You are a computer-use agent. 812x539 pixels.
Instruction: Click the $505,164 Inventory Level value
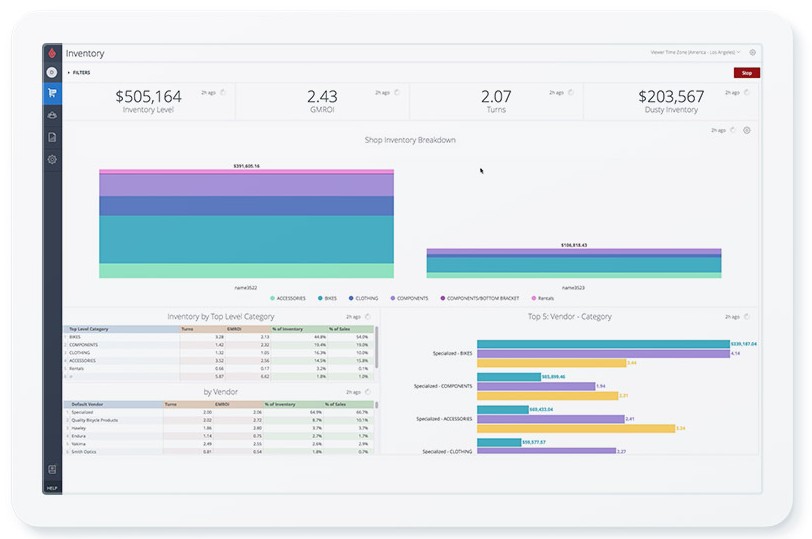click(148, 96)
